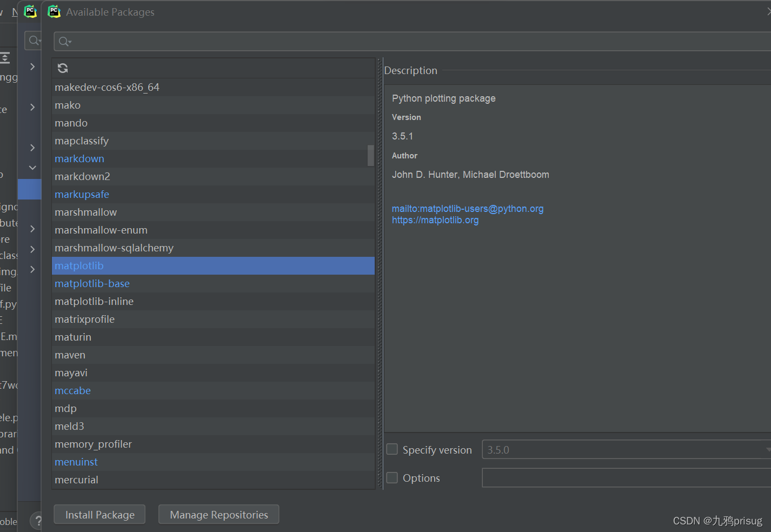Click the search icon in background settings window
771x532 pixels.
tap(34, 41)
